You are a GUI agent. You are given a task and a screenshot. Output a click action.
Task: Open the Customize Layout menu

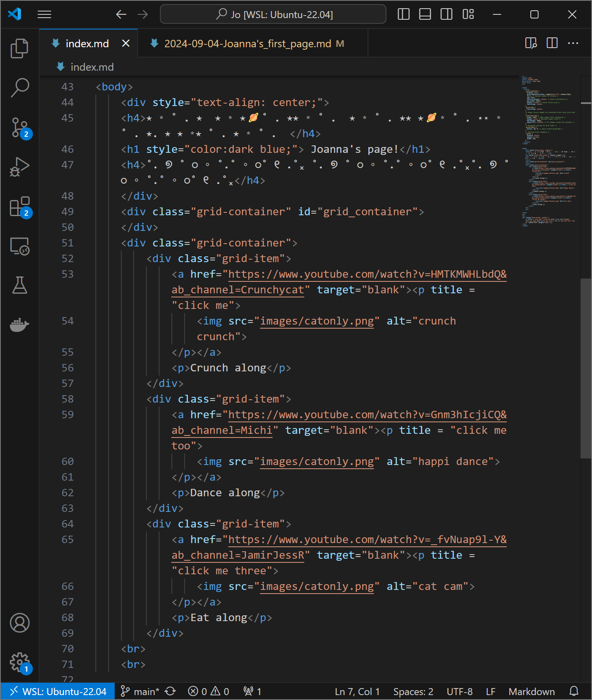pyautogui.click(x=468, y=14)
